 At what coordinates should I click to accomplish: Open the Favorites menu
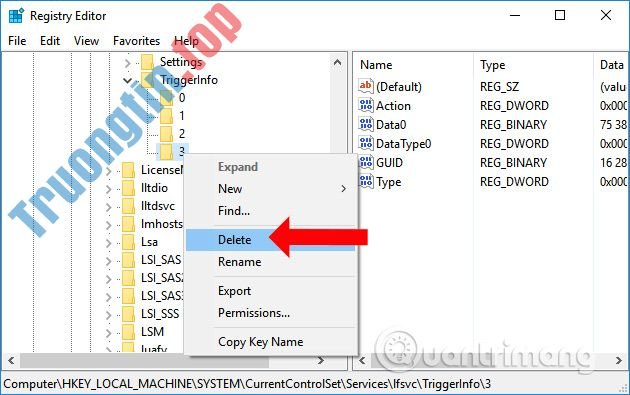(x=137, y=41)
